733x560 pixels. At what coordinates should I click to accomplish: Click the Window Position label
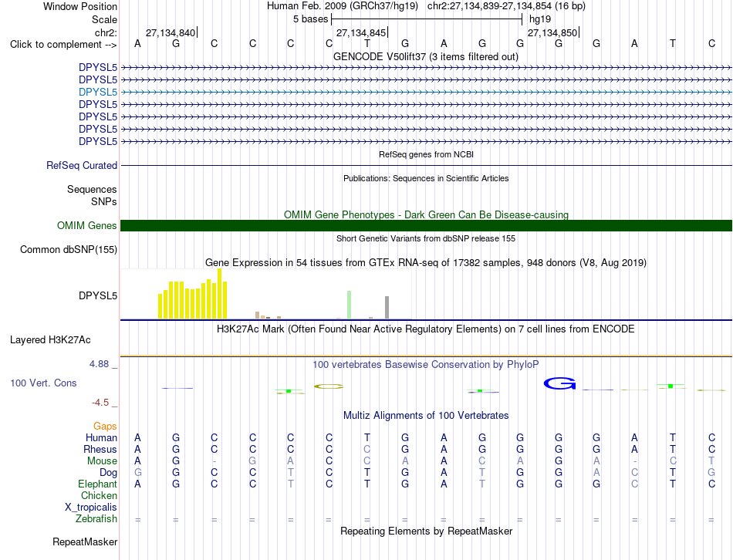click(x=80, y=6)
